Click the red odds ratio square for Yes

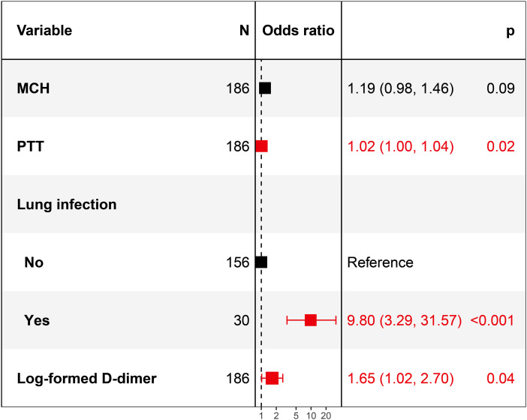311,320
